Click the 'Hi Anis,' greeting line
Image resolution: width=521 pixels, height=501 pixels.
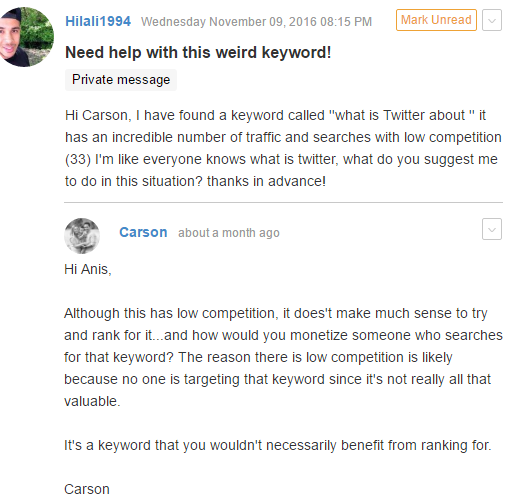pos(88,269)
